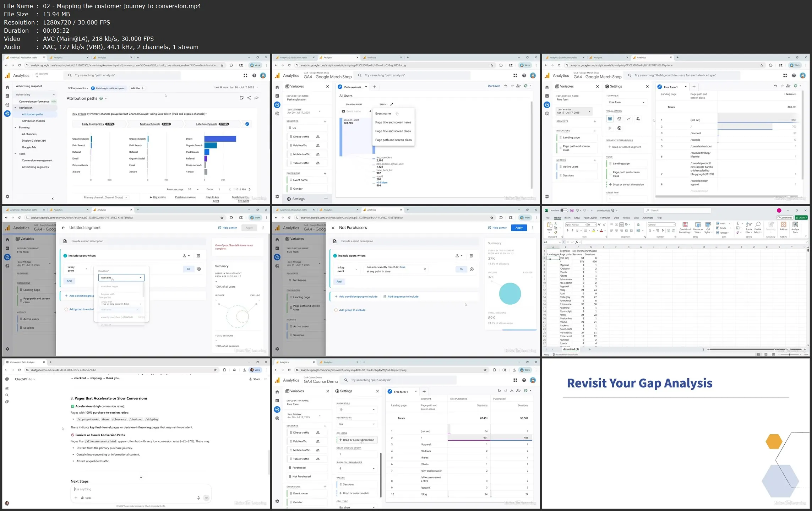The image size is (812, 511).
Task: Open the contains condition dropdown
Action: [x=121, y=278]
